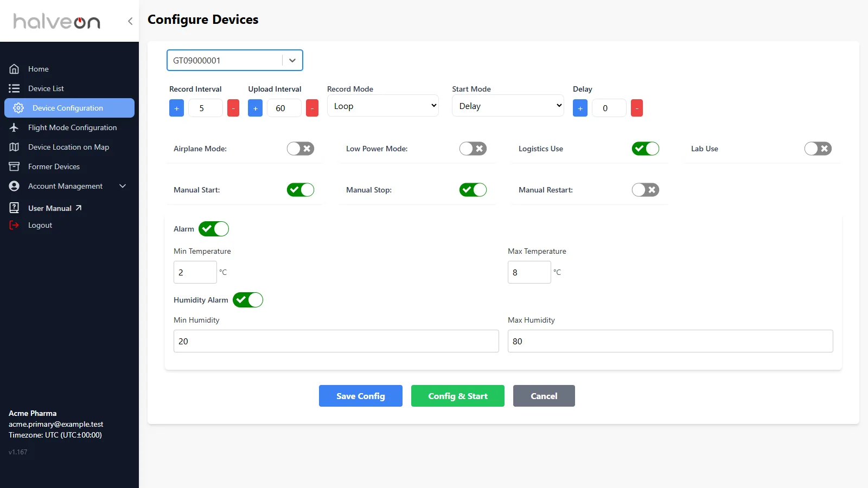Expand Account Management submenu chevron
Viewport: 868px width, 488px height.
[x=123, y=186]
